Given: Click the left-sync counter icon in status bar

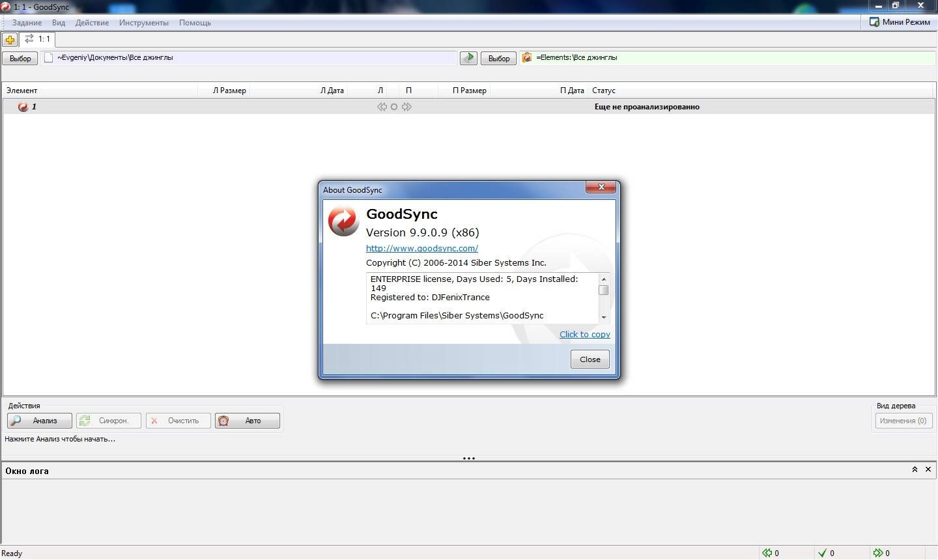Looking at the screenshot, I should pos(767,553).
